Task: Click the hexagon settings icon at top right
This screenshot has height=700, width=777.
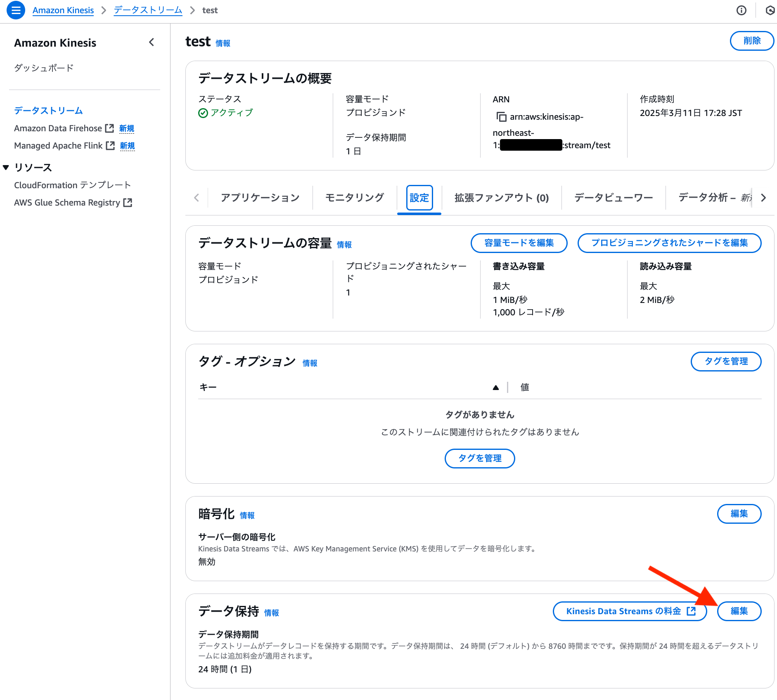Action: (x=770, y=10)
